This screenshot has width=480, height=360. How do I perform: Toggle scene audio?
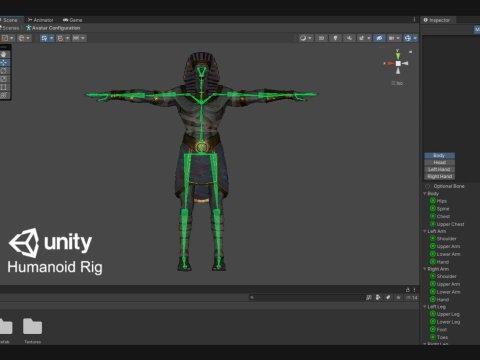click(349, 38)
